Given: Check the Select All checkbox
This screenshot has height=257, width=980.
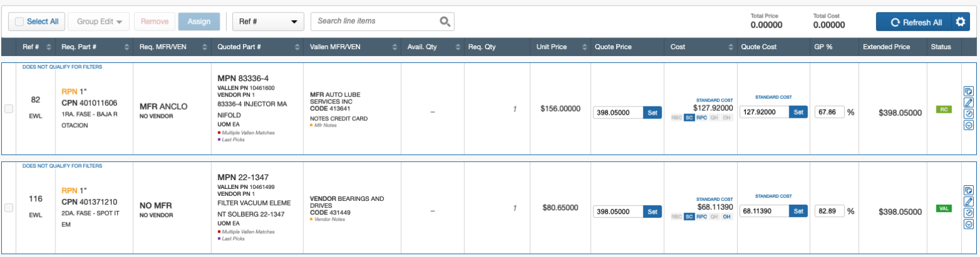Looking at the screenshot, I should tap(20, 21).
